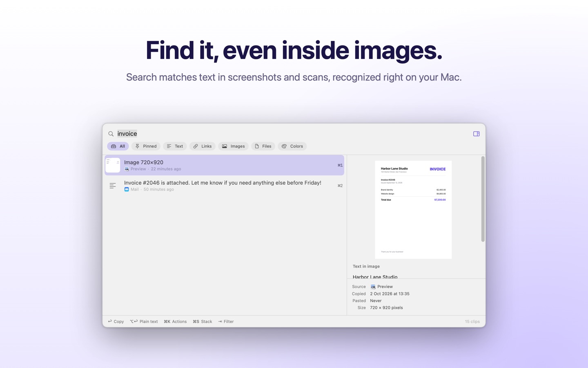
Task: Click the preview pane vertical scrollbar
Action: [483, 199]
